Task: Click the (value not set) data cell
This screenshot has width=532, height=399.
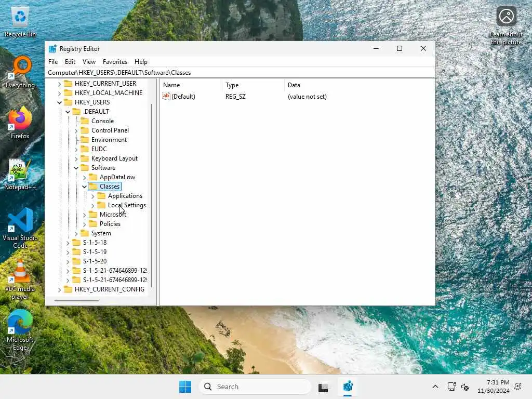Action: coord(307,97)
